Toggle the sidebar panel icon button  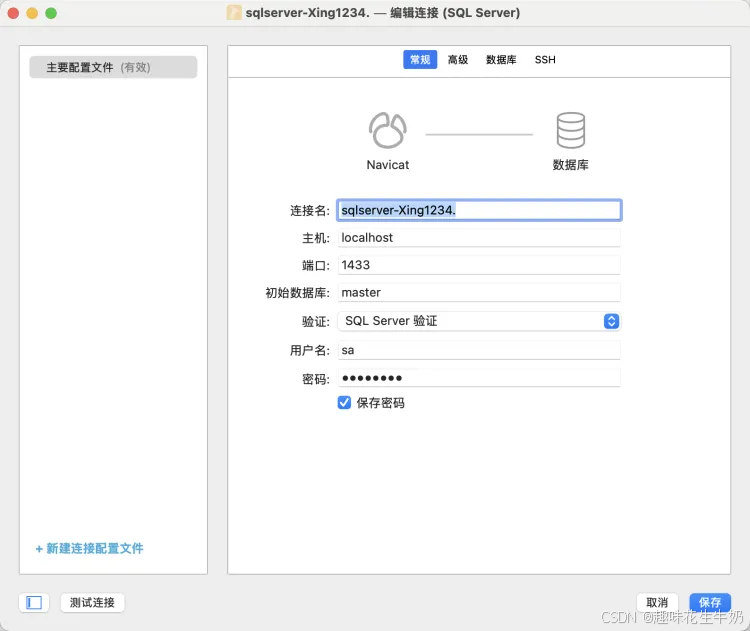[34, 602]
